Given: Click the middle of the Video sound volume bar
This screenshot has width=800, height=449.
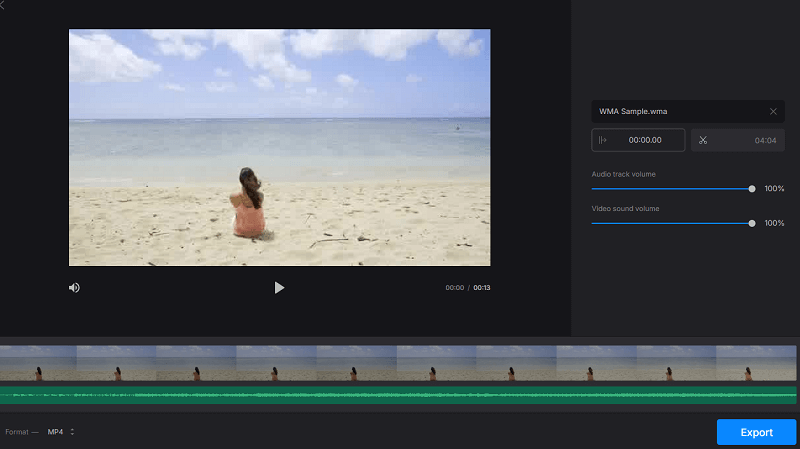Looking at the screenshot, I should pos(672,223).
